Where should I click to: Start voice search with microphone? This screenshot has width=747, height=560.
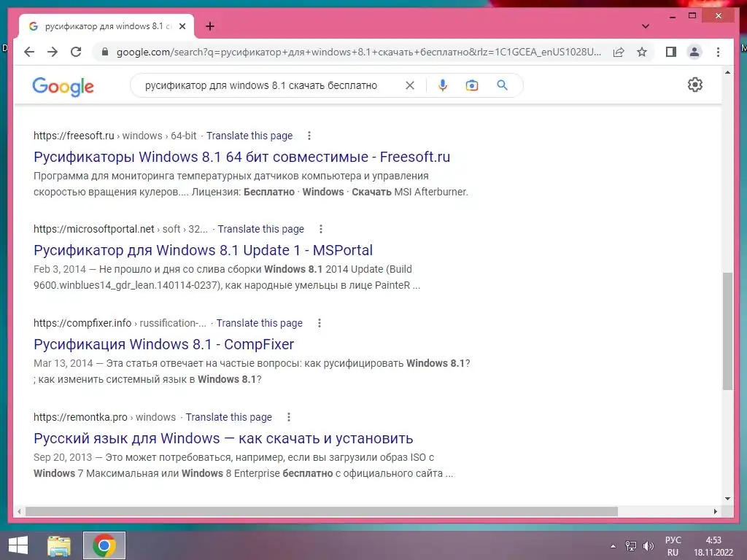pos(443,85)
